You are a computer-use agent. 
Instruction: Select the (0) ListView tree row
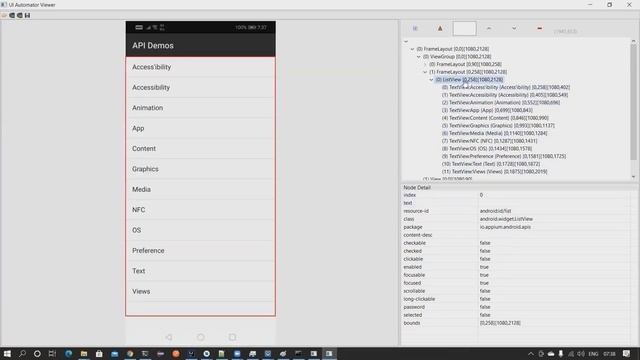tap(469, 80)
